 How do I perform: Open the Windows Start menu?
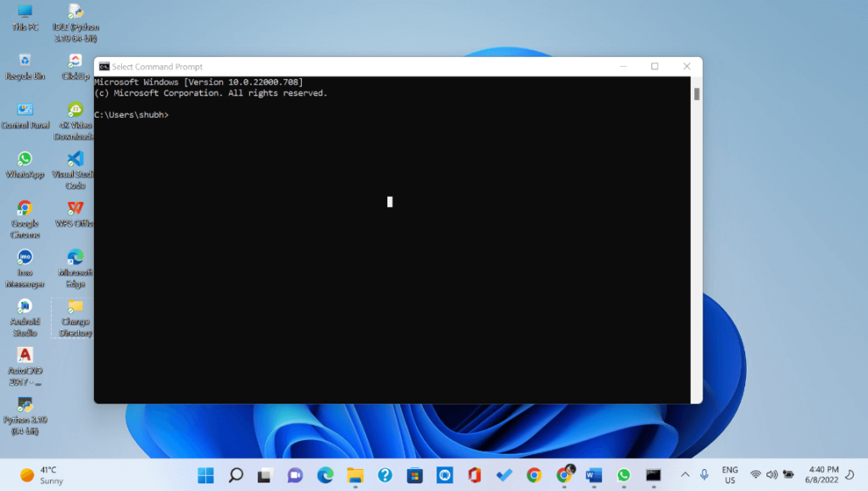[205, 475]
